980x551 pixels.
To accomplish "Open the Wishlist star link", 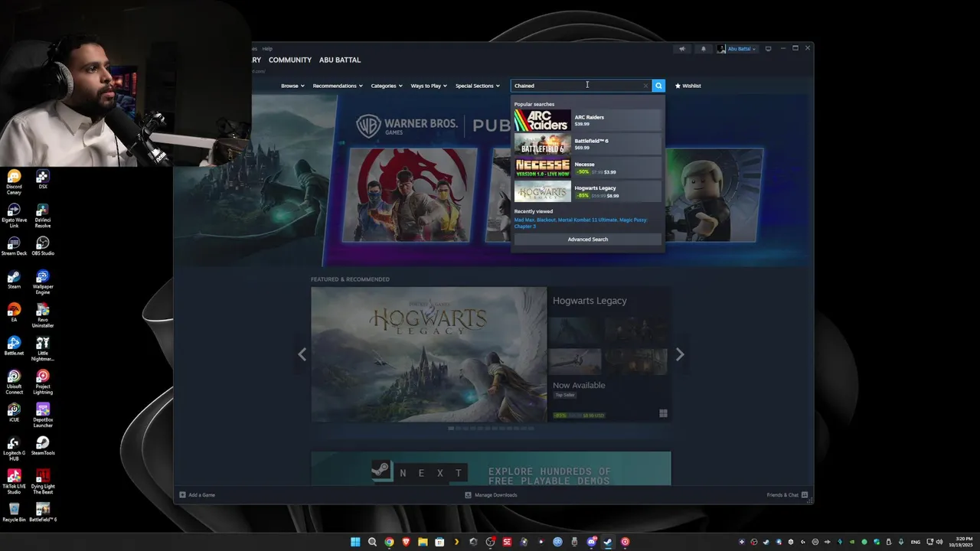I will click(688, 86).
